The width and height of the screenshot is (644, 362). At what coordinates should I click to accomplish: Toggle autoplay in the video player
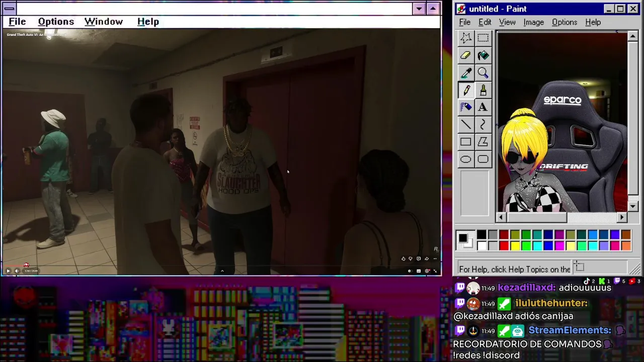[410, 271]
